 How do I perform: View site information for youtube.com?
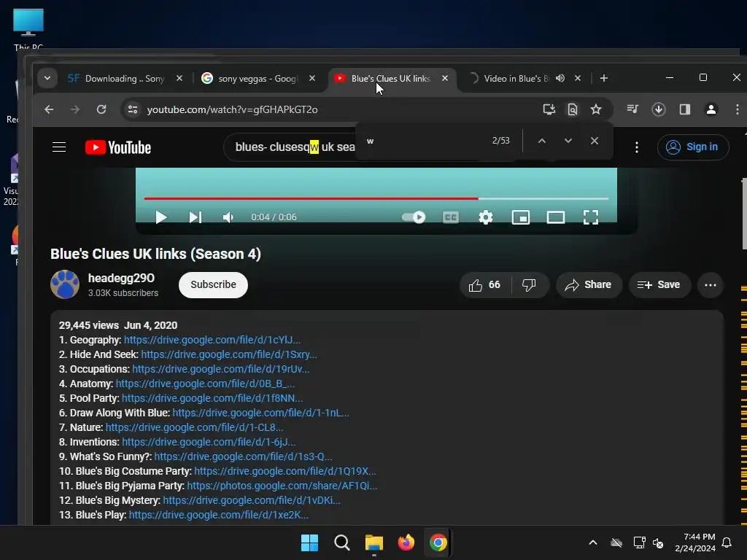click(x=133, y=109)
